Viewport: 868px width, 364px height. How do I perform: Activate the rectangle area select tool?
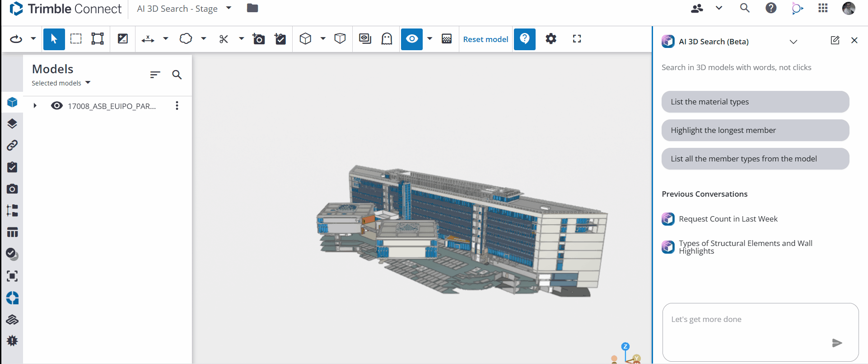pos(76,39)
